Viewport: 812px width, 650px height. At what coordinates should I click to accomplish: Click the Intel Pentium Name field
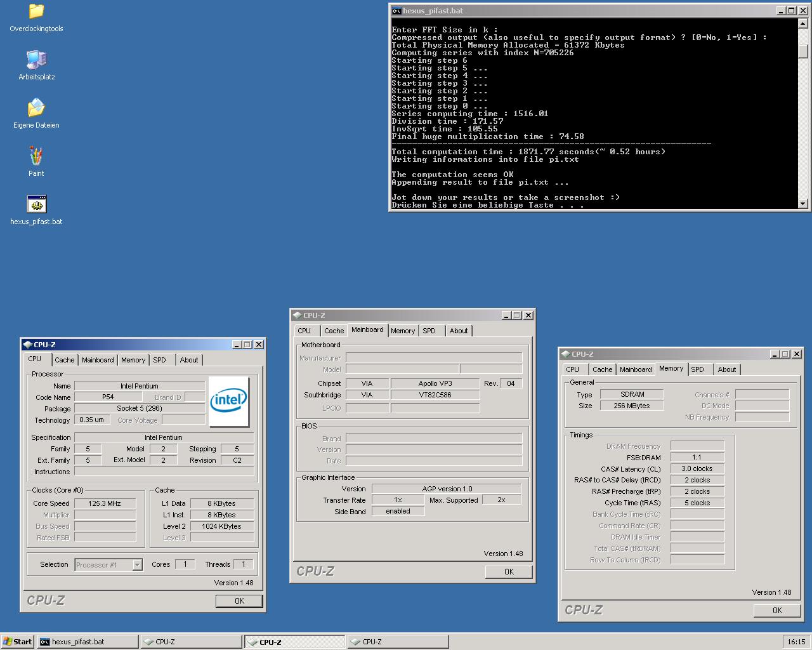pyautogui.click(x=140, y=386)
